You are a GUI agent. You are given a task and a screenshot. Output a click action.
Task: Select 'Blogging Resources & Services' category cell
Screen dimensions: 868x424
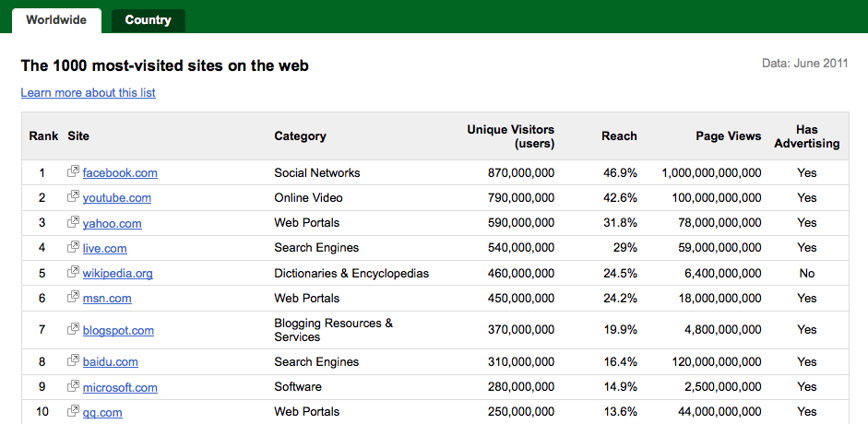pyautogui.click(x=333, y=330)
